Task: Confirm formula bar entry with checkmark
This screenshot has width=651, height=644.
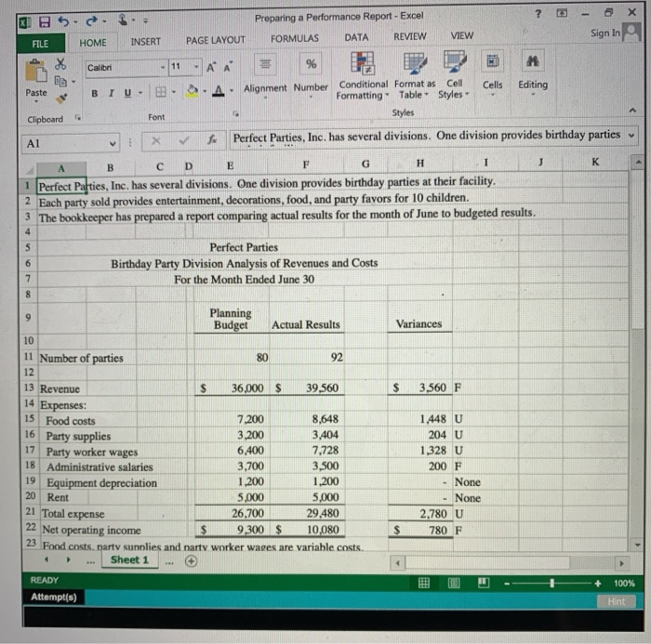Action: (x=184, y=140)
